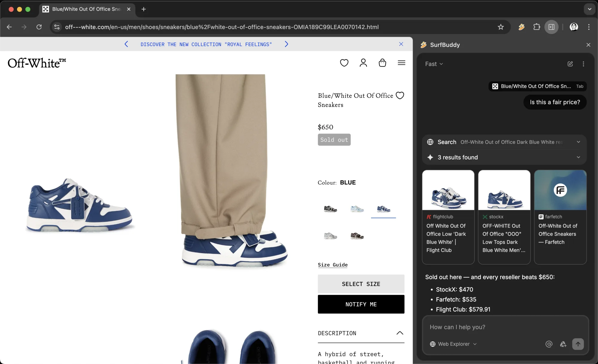Click the NOTIFY ME button

361,304
